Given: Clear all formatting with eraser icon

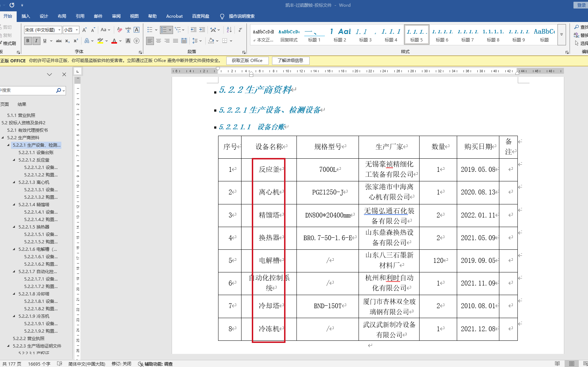Looking at the screenshot, I should coord(120,30).
